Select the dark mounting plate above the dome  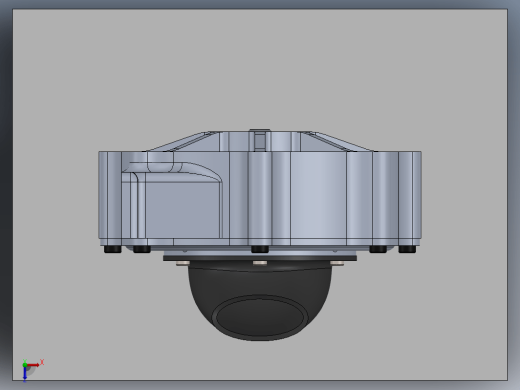click(260, 258)
